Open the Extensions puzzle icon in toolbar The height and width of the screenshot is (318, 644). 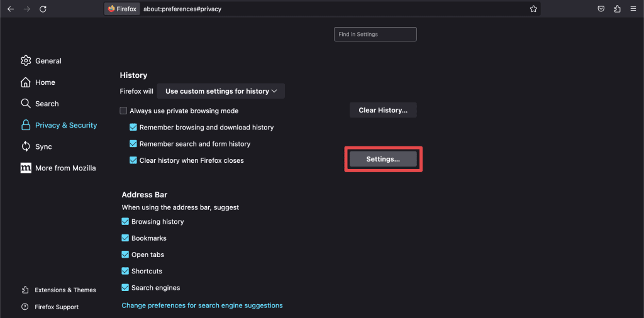point(617,9)
